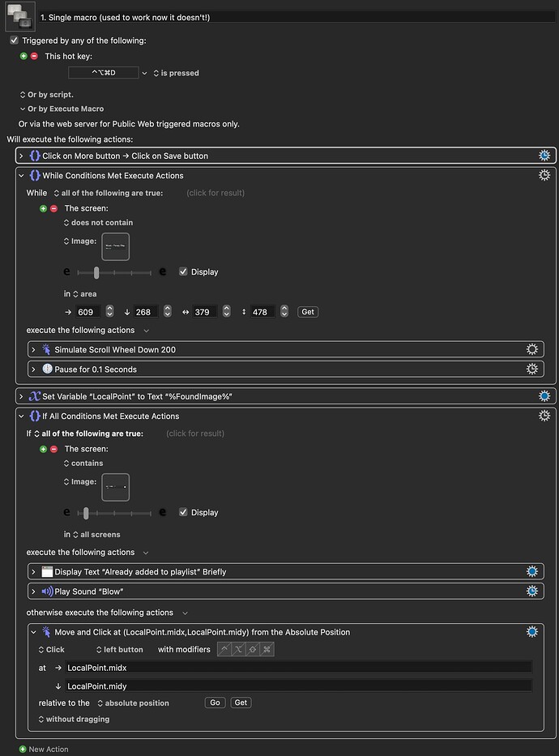This screenshot has height=756, width=559.
Task: Click gear icon on Play Sound Blow action
Action: (x=532, y=592)
